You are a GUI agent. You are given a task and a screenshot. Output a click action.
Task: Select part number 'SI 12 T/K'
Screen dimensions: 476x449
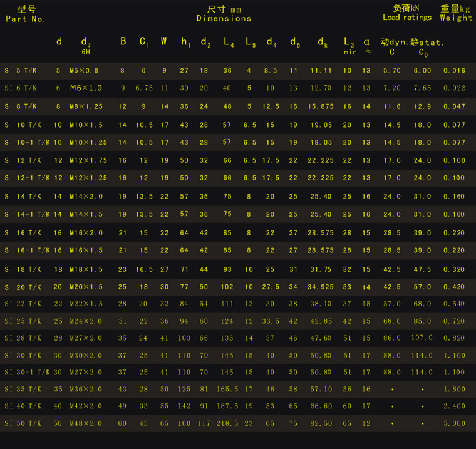[23, 160]
